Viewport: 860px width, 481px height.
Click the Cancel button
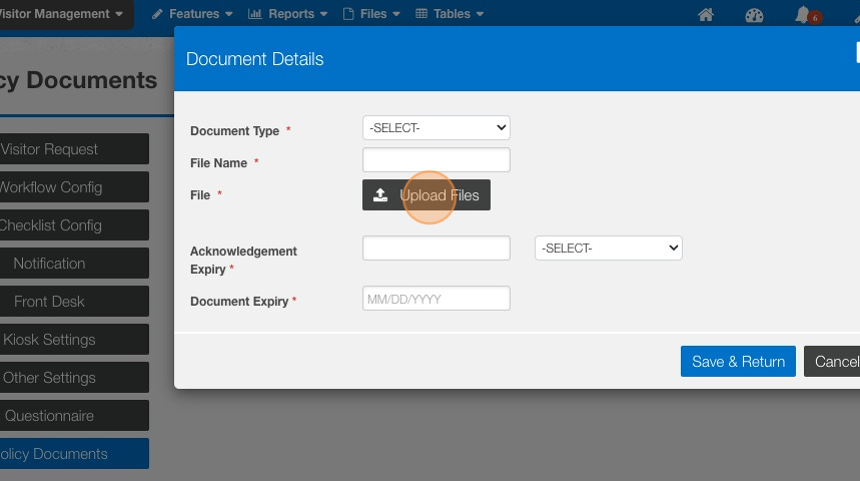pyautogui.click(x=832, y=361)
